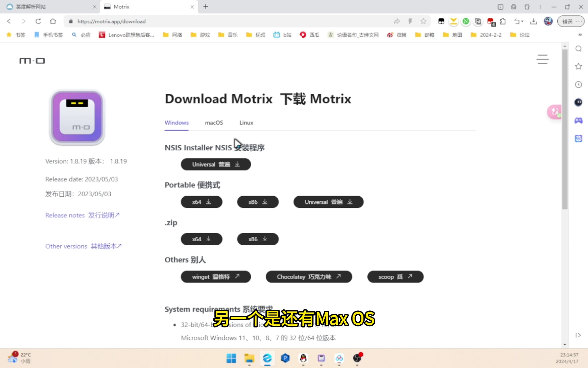Open Release notes link
Viewport: 588px width, 368px height.
[83, 215]
